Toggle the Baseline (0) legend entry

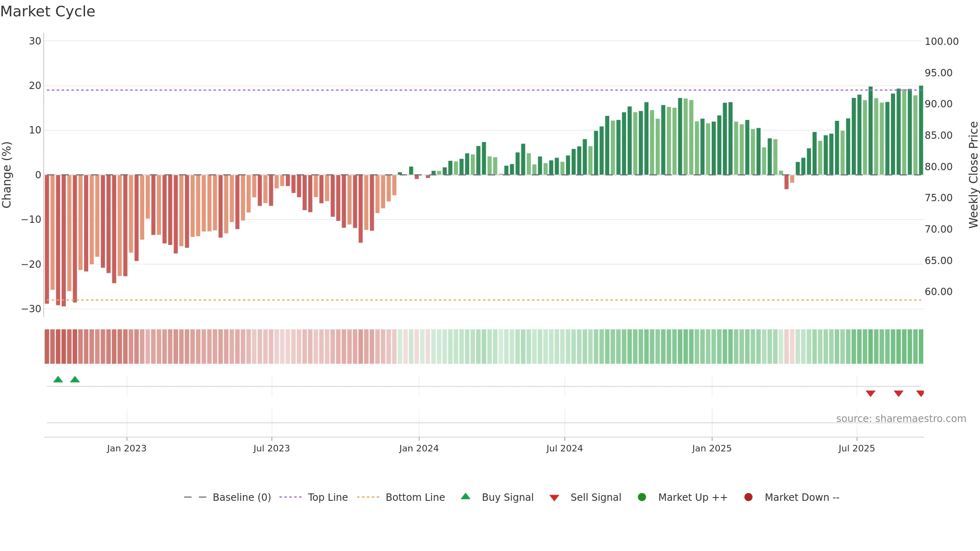[x=227, y=497]
